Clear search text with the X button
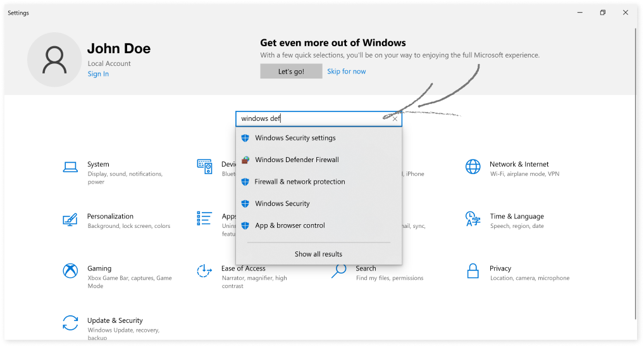Image resolution: width=644 pixels, height=347 pixels. tap(395, 118)
